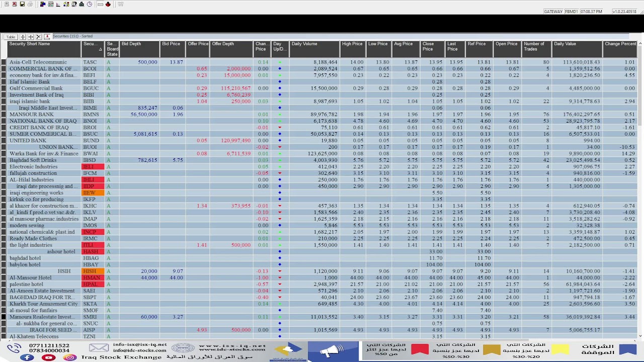Image resolution: width=644 pixels, height=362 pixels.
Task: Click the first computer-screen icon in the top toolbar
Action: click(7, 4)
